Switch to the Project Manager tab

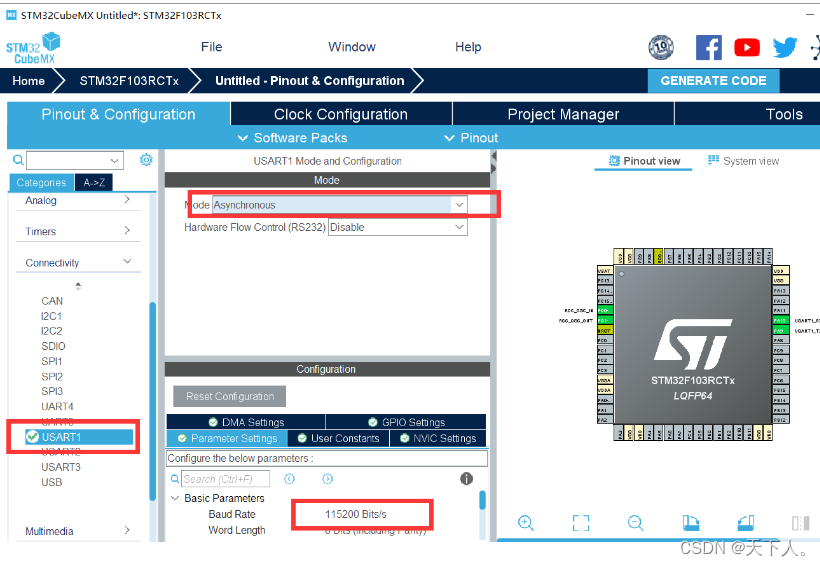tap(563, 114)
